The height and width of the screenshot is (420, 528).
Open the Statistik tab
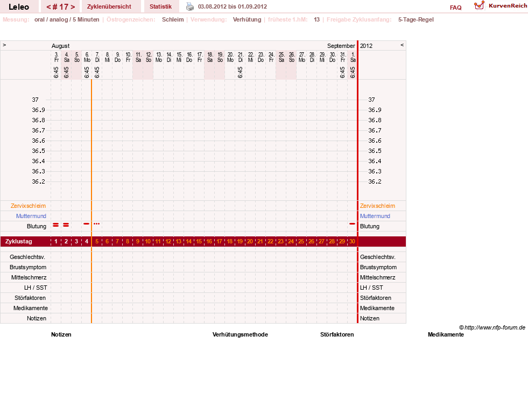160,6
